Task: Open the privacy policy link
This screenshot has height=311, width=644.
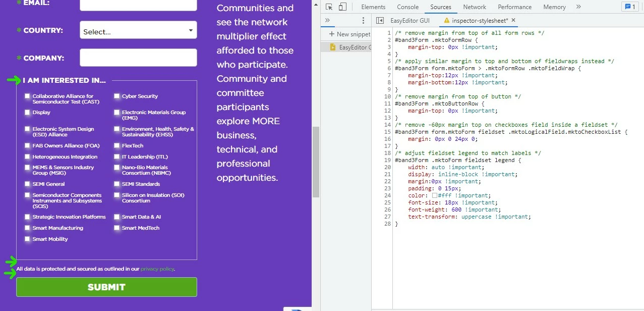Action: click(x=157, y=269)
